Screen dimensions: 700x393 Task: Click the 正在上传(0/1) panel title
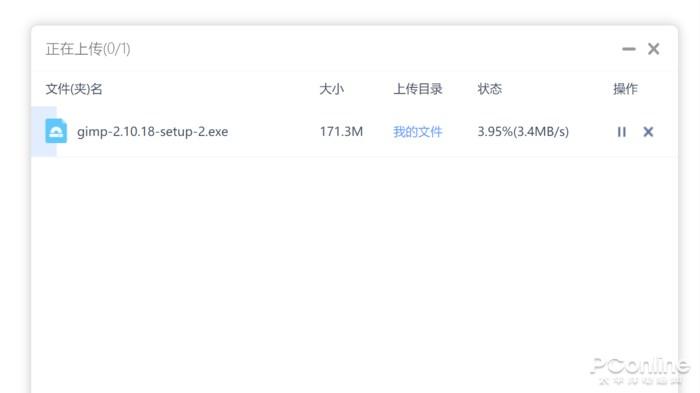[88, 49]
